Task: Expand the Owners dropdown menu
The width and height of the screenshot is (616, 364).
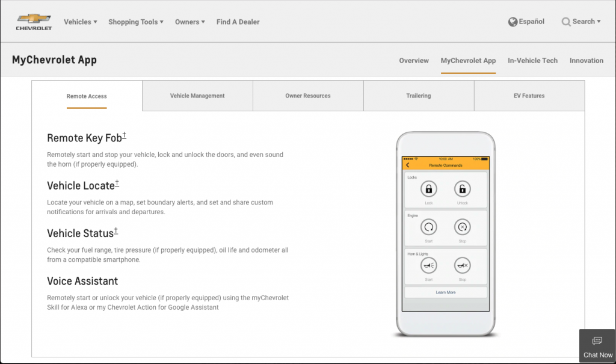Action: point(190,22)
